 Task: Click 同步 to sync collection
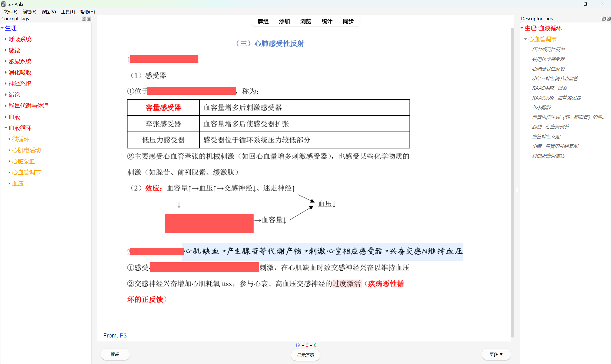click(348, 21)
